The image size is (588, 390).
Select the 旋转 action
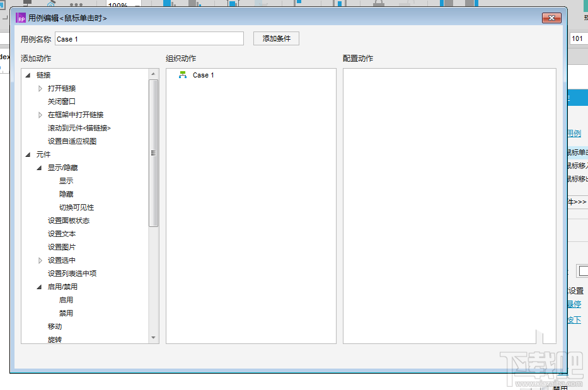(x=55, y=340)
